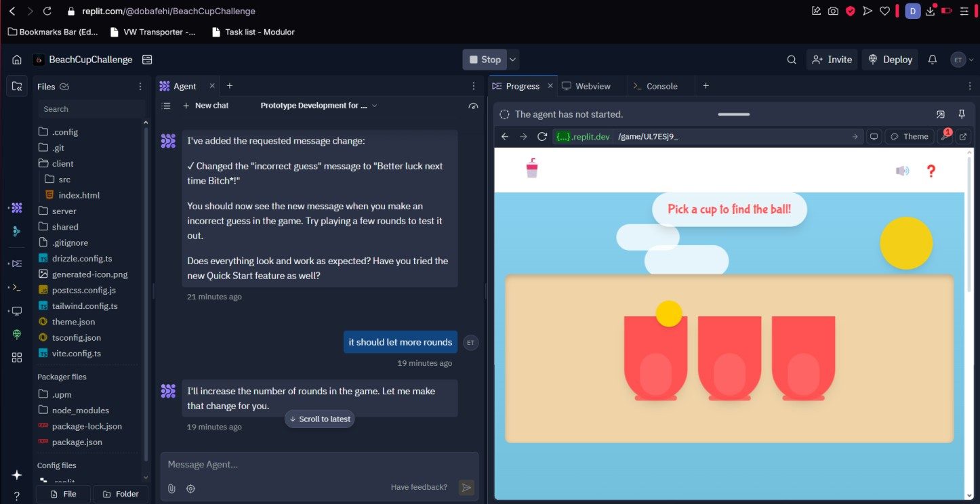The image size is (980, 504).
Task: Click the pin icon in the Progress panel
Action: pyautogui.click(x=960, y=114)
